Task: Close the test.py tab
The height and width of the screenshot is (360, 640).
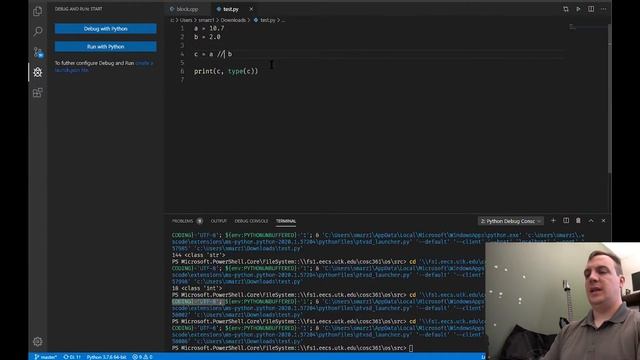Action: pos(251,9)
